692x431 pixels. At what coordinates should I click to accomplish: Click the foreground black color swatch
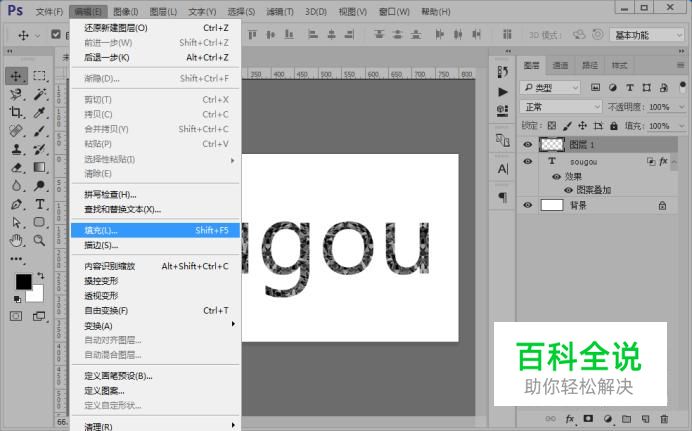point(23,280)
